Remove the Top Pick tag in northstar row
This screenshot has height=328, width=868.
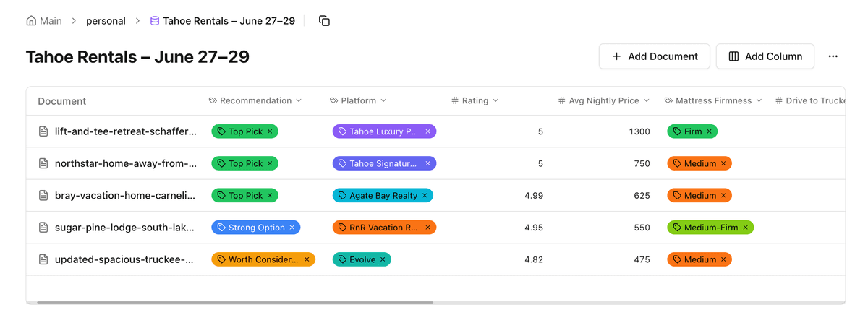[270, 163]
